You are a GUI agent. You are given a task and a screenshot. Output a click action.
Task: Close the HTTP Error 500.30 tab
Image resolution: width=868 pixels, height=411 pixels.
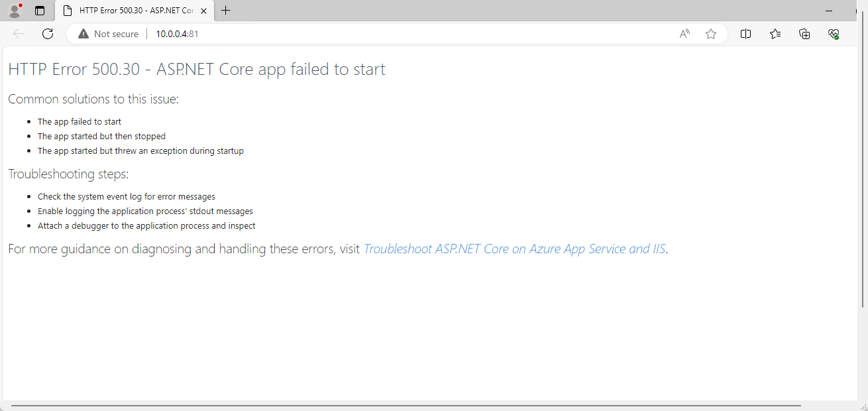pyautogui.click(x=204, y=11)
